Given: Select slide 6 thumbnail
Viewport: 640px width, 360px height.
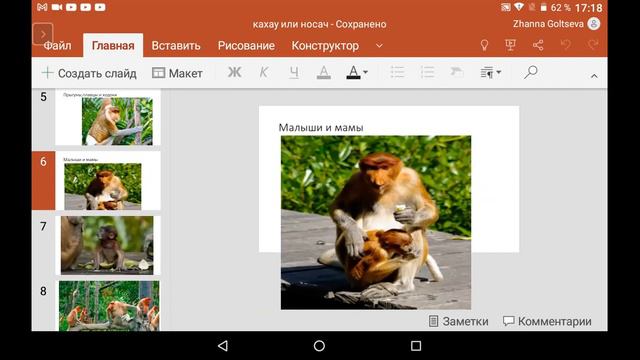Looking at the screenshot, I should (x=108, y=181).
